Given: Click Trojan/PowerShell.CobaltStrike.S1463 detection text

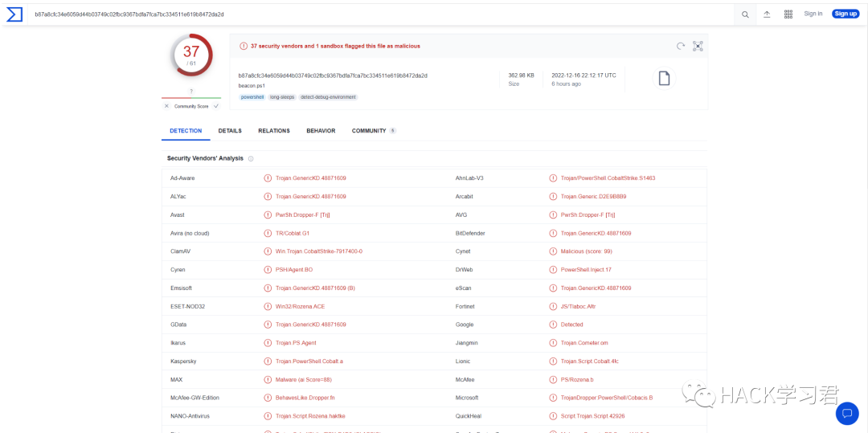Looking at the screenshot, I should [608, 178].
